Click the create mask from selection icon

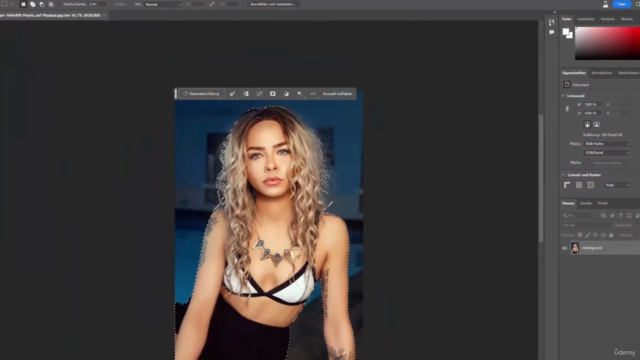click(x=273, y=94)
